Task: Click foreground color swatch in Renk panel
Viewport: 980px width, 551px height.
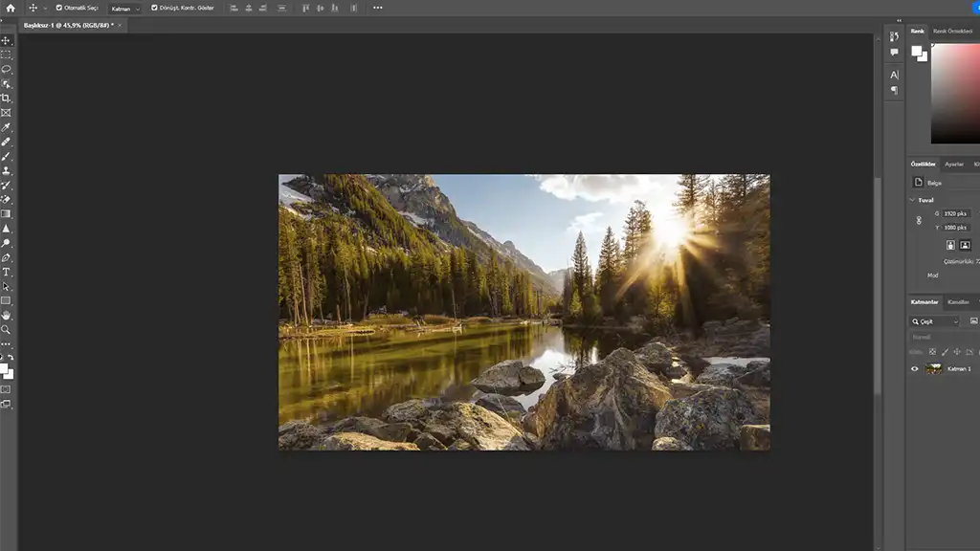Action: point(916,52)
